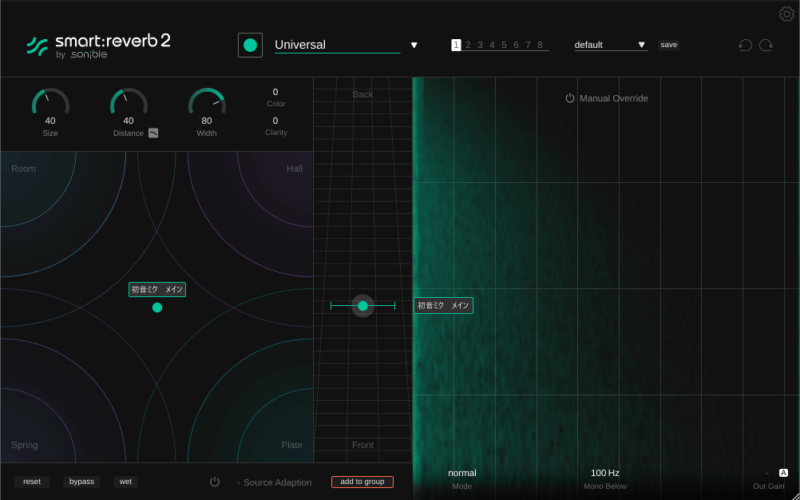This screenshot has width=800, height=500.
Task: Open the default preset dropdown
Action: click(x=611, y=45)
